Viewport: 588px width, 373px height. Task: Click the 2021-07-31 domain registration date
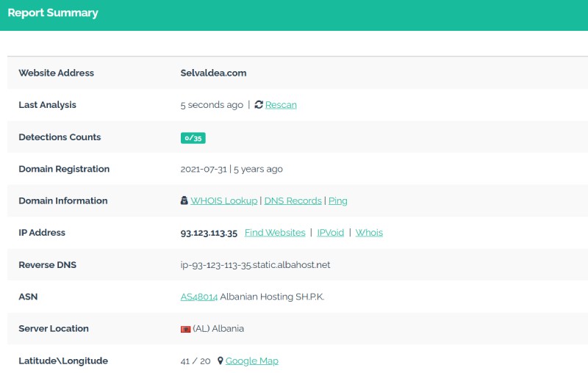(204, 169)
